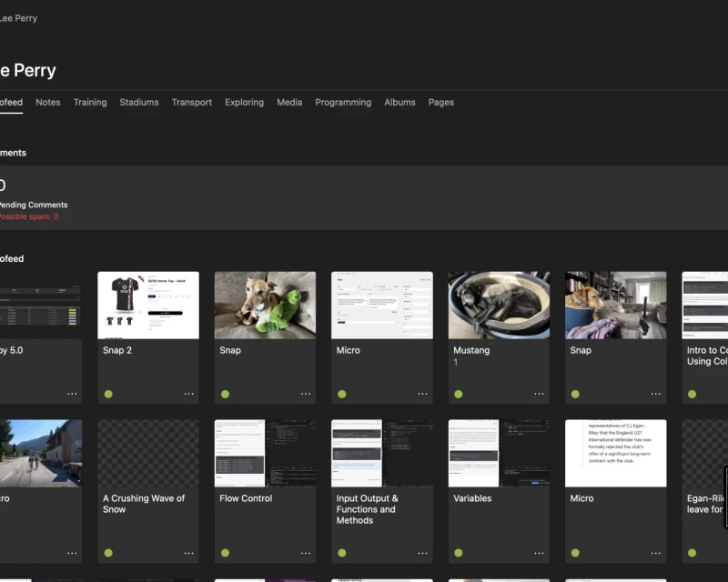Open Micro thumbnail showing form screenshot

pos(381,305)
